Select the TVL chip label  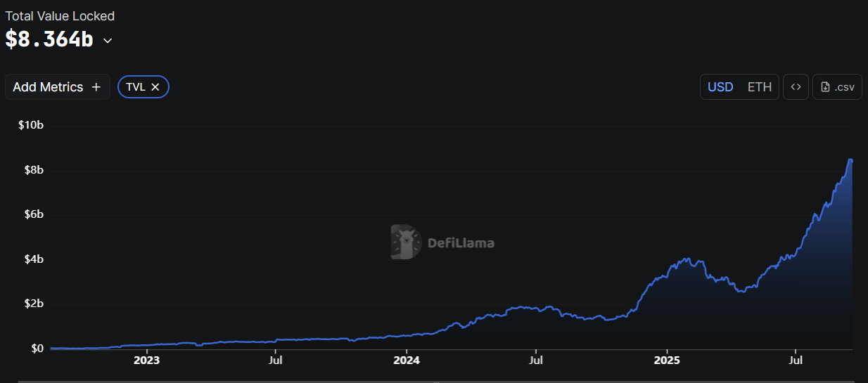coord(135,87)
